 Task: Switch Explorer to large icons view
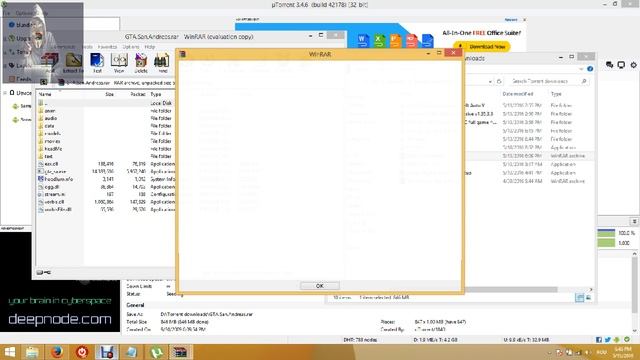589,298
